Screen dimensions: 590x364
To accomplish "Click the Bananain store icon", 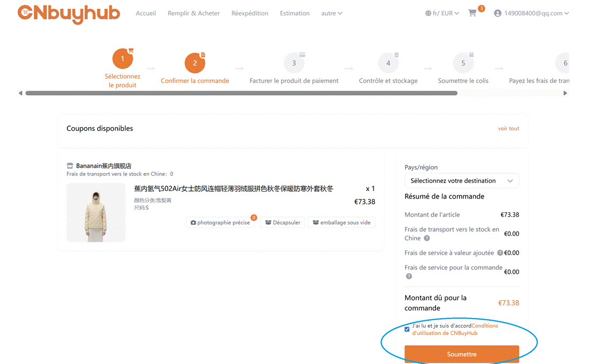I will pos(70,166).
